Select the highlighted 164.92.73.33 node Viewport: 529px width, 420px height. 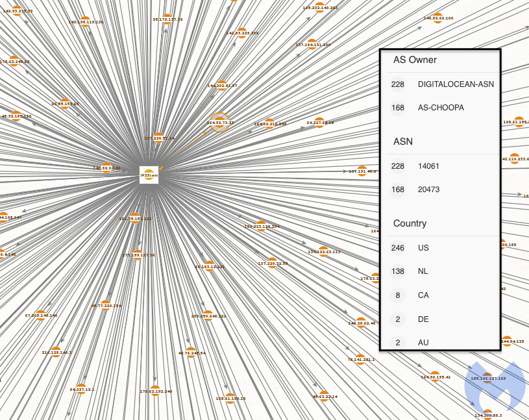220,123
